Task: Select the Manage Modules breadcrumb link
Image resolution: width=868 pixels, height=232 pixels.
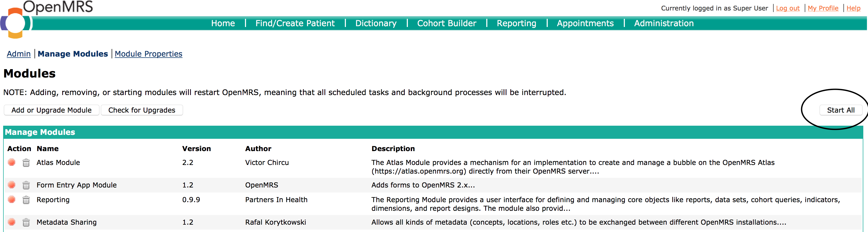Action: point(73,54)
